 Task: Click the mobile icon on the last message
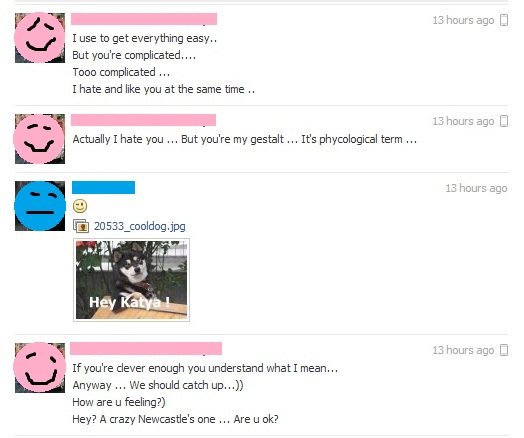click(x=504, y=350)
